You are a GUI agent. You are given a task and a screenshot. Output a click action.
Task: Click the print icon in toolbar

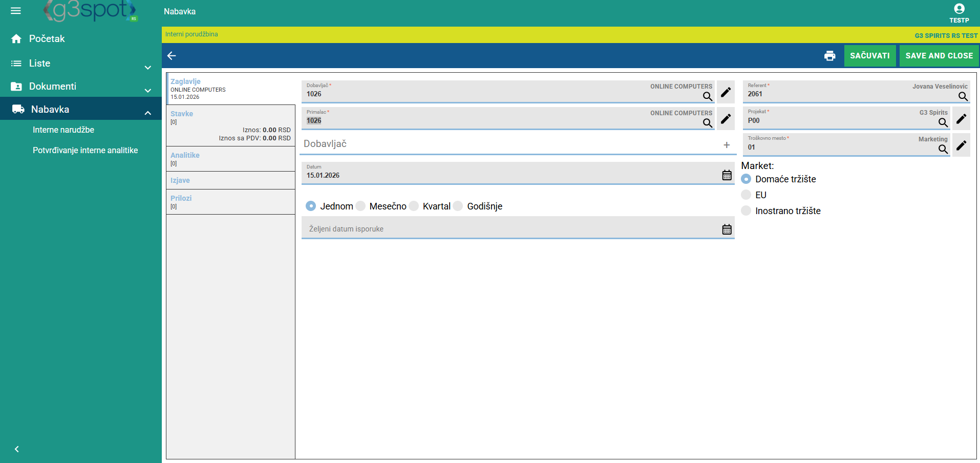(x=829, y=56)
